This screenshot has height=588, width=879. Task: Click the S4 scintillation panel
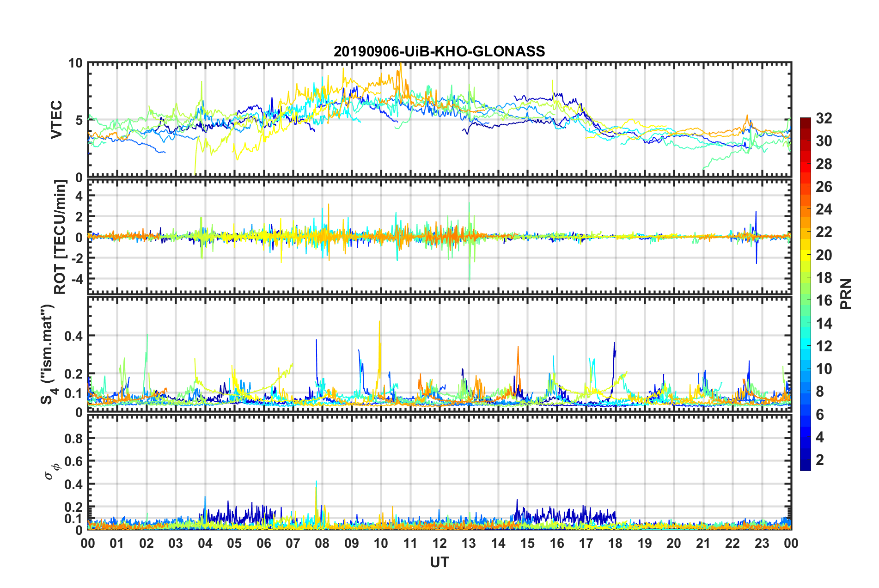coord(439,354)
